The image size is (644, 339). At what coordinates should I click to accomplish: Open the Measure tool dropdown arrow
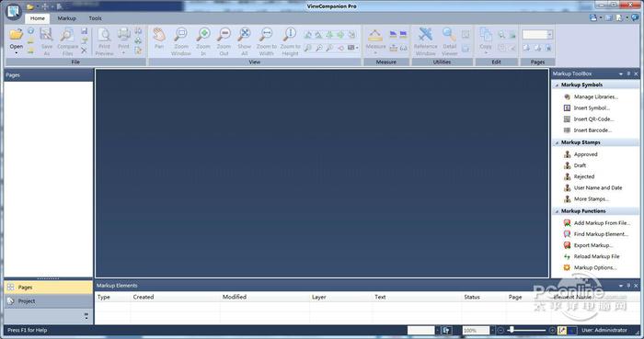click(x=375, y=53)
